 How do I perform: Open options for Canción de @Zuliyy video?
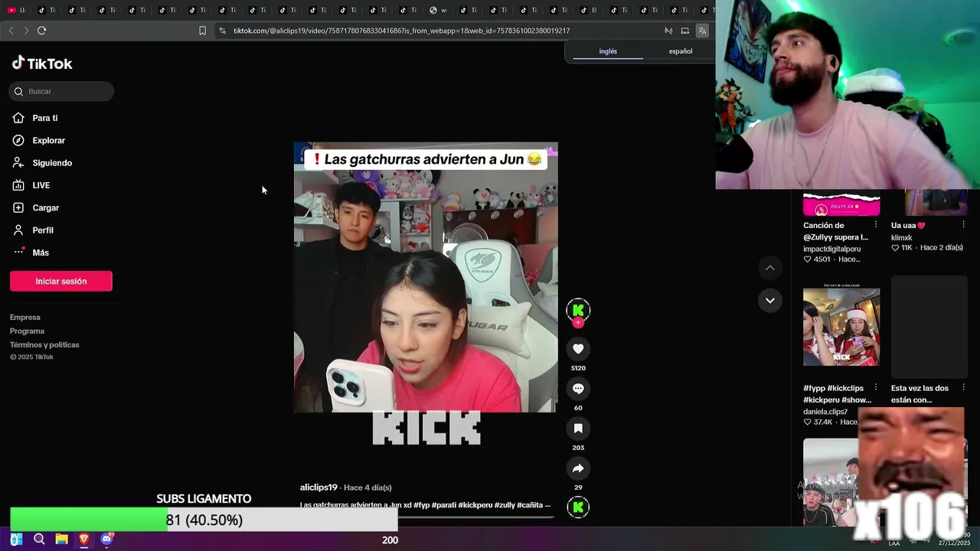pos(876,225)
